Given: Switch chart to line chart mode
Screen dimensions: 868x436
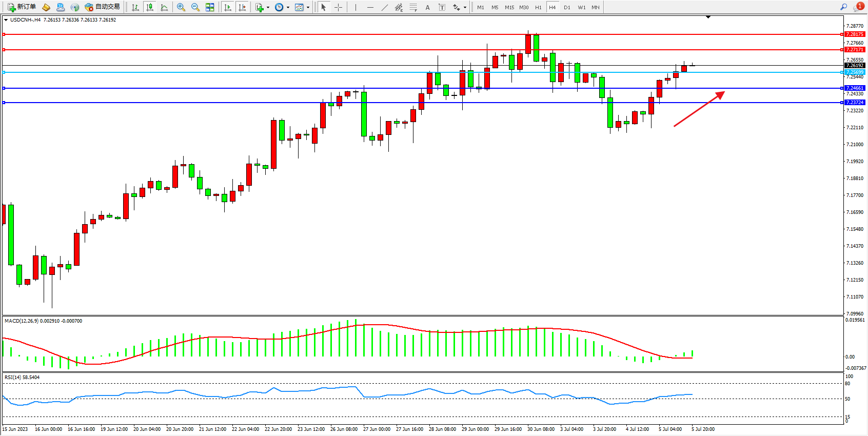Looking at the screenshot, I should (164, 7).
